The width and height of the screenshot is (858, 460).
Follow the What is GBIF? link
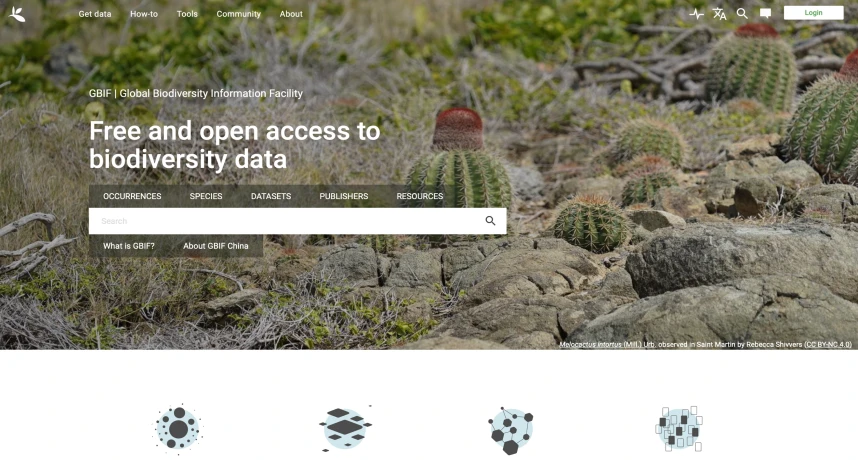129,246
